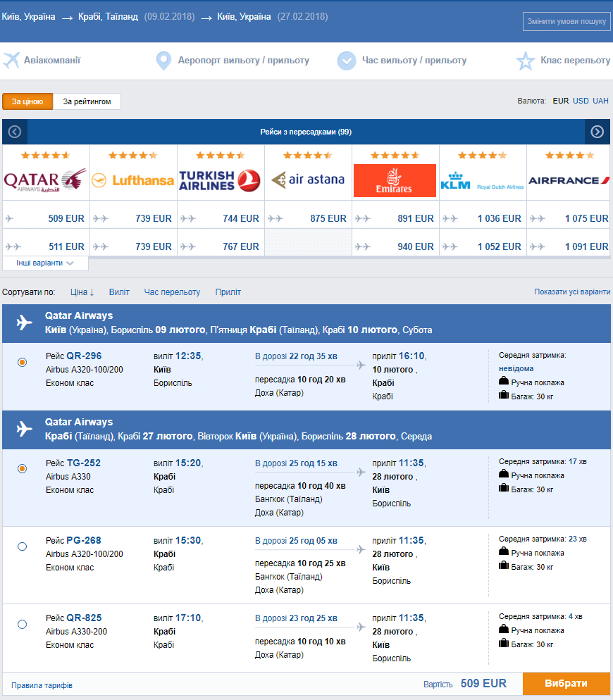Screen dimensions: 613x700
Task: Click the Emirates star rating
Action: (x=395, y=156)
